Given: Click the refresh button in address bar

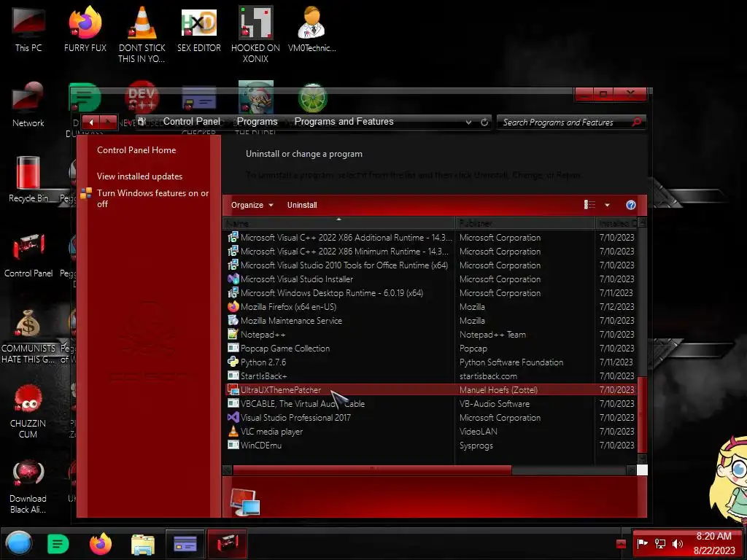Looking at the screenshot, I should tap(484, 122).
